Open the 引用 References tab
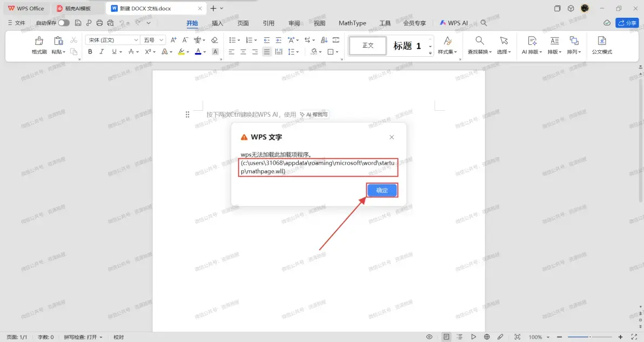 point(268,23)
